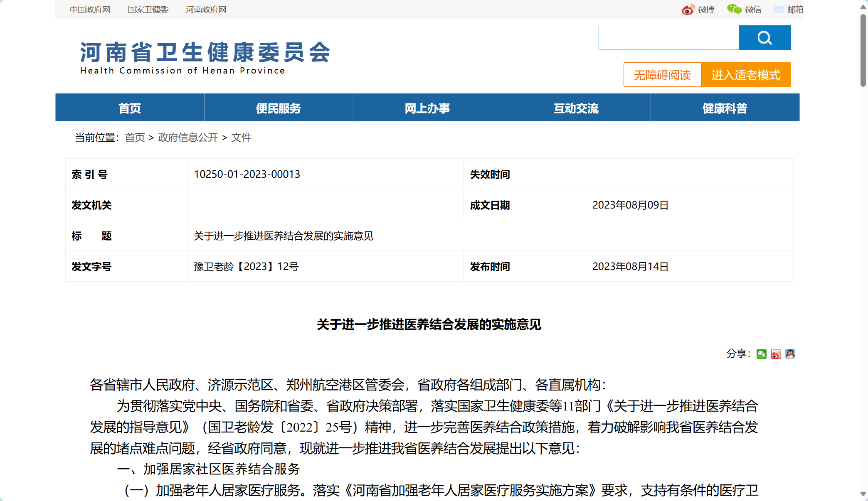Open the 便民服务 navigation menu
Image resolution: width=868 pixels, height=501 pixels.
point(279,108)
